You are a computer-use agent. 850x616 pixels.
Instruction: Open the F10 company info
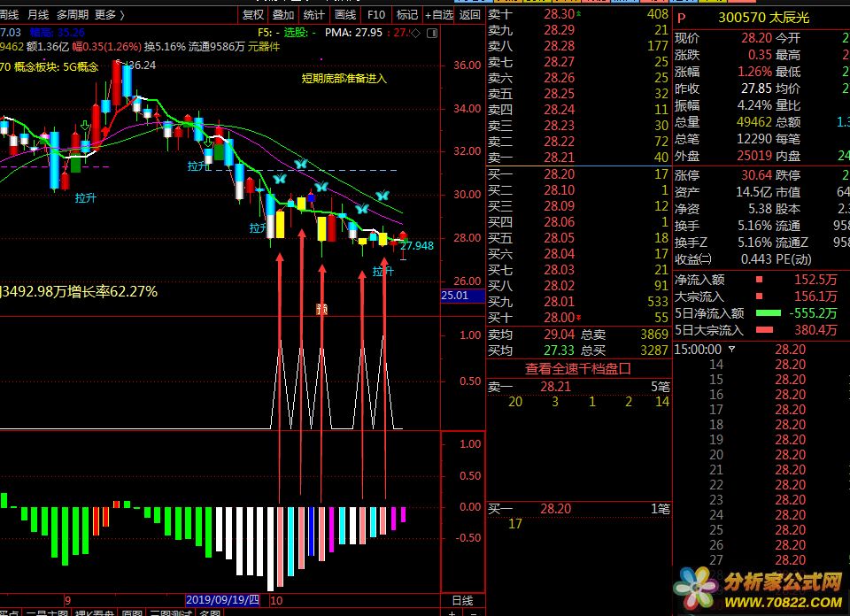[x=376, y=15]
